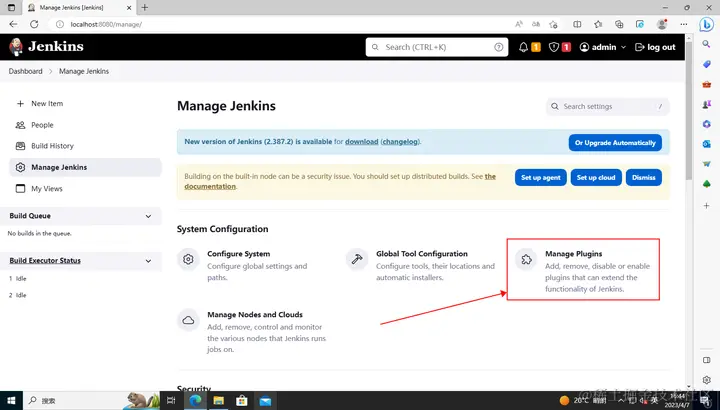
Task: Focus the Search settings field
Action: 608,106
